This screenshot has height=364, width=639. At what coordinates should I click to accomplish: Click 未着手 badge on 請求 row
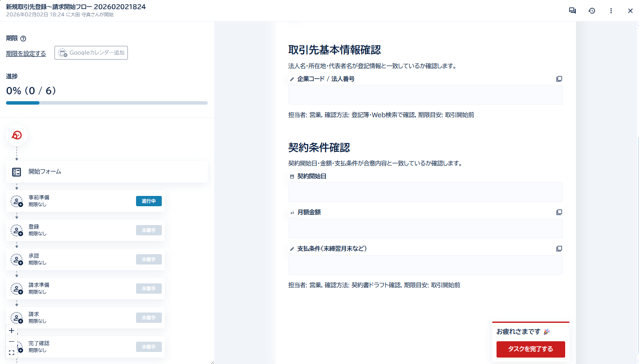pyautogui.click(x=149, y=318)
